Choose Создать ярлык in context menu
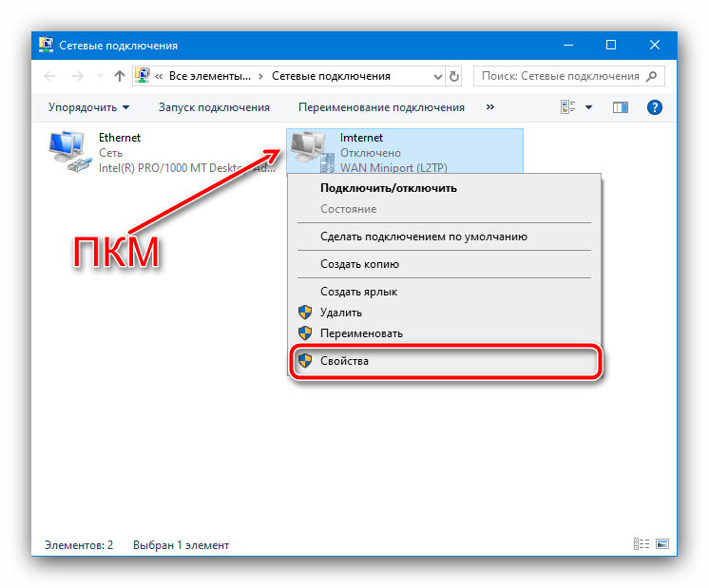This screenshot has height=588, width=709. point(358,292)
